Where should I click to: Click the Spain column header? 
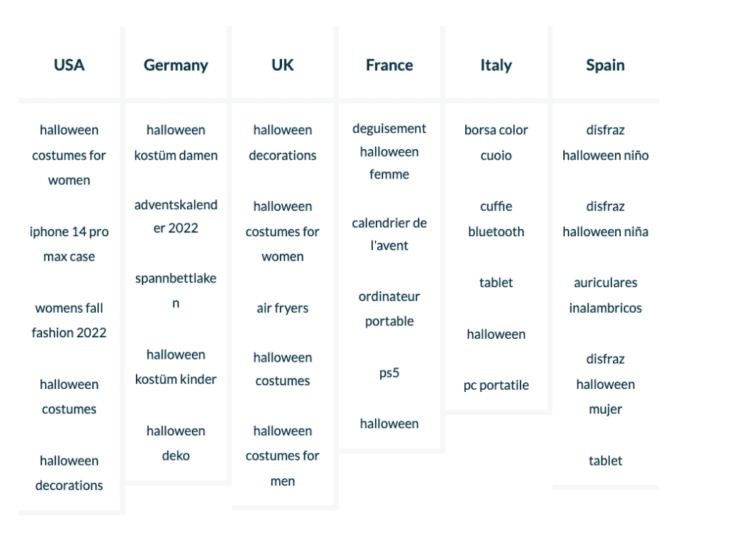605,65
